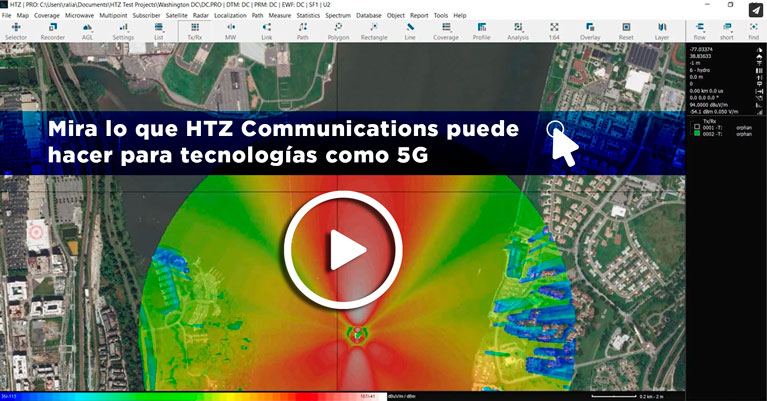Expand the flow dropdown in toolbar
The height and width of the screenshot is (401, 767).
pos(700,31)
